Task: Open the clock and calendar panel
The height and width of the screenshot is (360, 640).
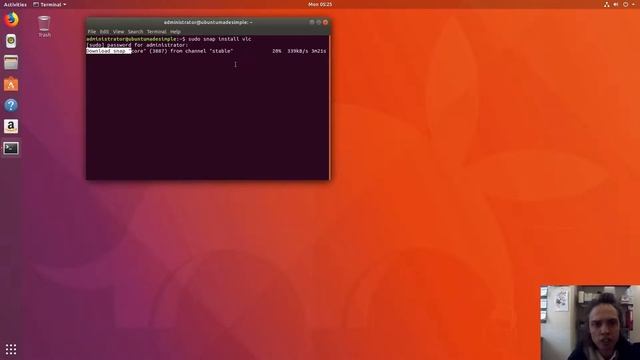Action: pyautogui.click(x=320, y=4)
